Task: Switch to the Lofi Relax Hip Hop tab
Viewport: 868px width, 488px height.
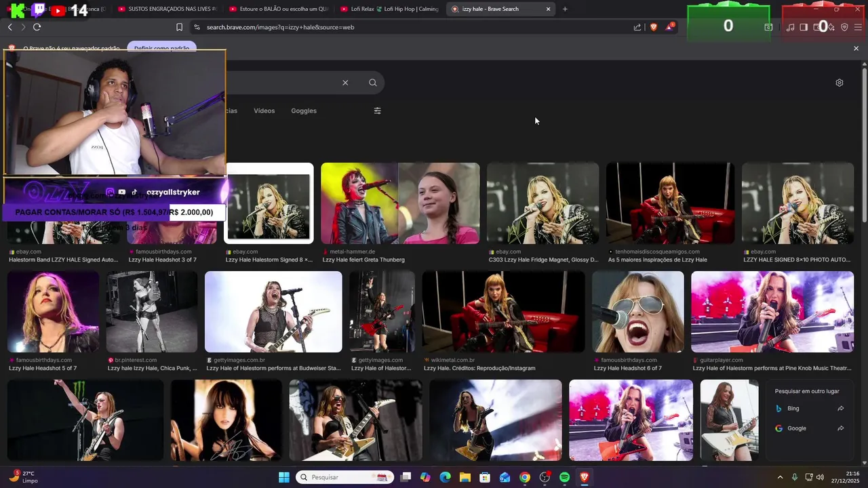Action: tap(389, 9)
